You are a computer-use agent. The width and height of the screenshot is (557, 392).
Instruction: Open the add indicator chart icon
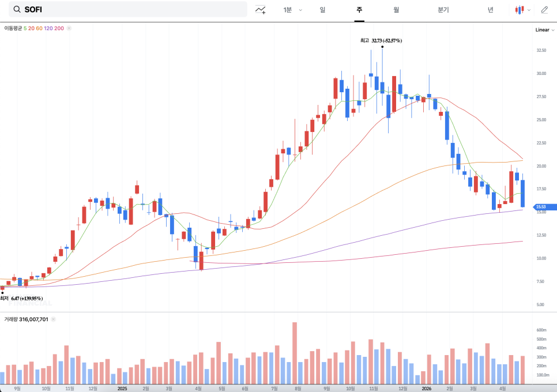261,10
